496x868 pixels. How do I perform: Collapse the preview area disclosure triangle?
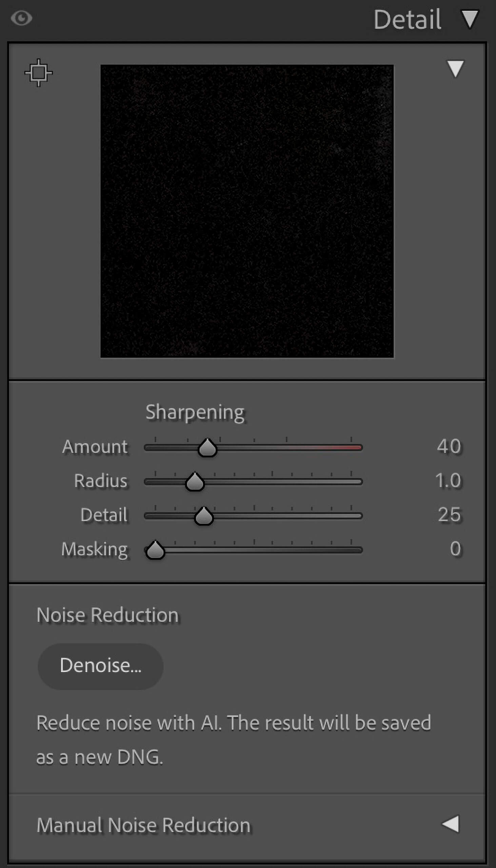click(455, 68)
